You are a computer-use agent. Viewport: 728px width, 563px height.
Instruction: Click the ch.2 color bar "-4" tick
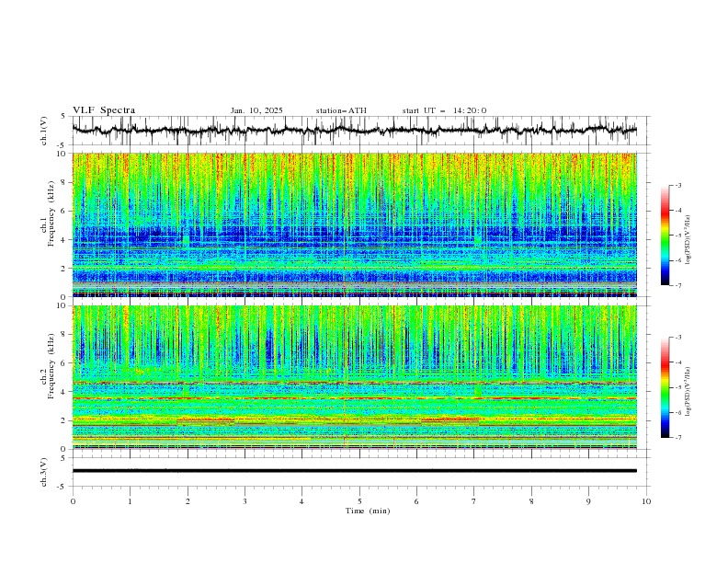click(x=678, y=362)
